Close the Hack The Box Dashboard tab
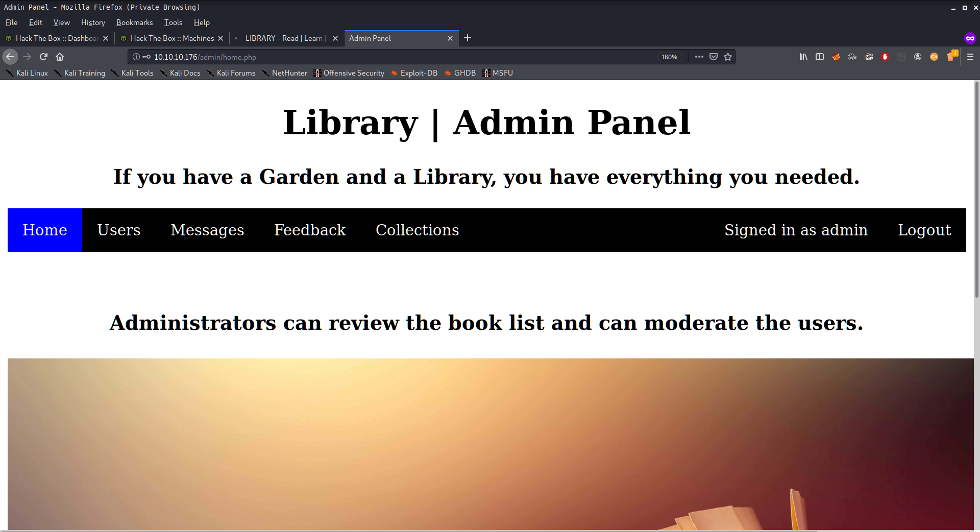This screenshot has height=532, width=980. point(106,38)
